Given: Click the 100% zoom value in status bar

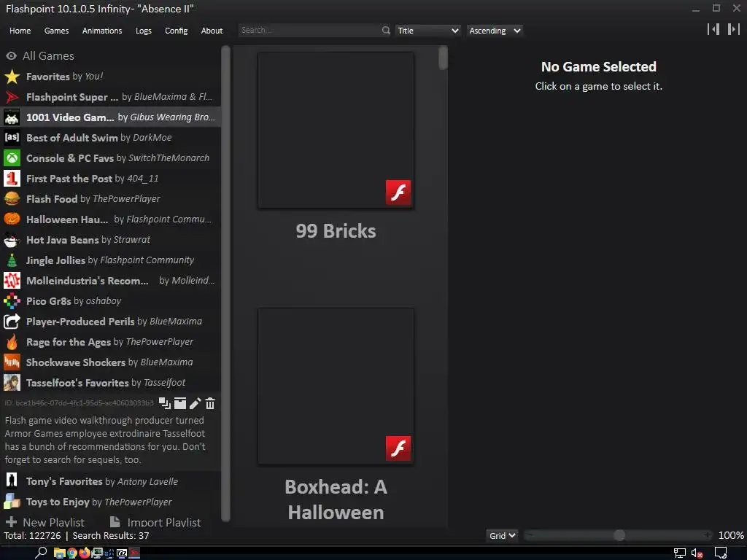Looking at the screenshot, I should [731, 535].
